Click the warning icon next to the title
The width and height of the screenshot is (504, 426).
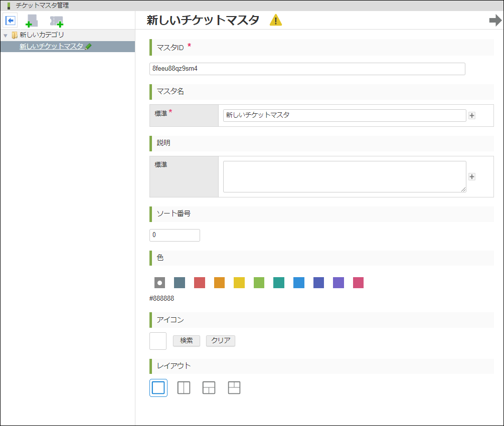pos(275,21)
